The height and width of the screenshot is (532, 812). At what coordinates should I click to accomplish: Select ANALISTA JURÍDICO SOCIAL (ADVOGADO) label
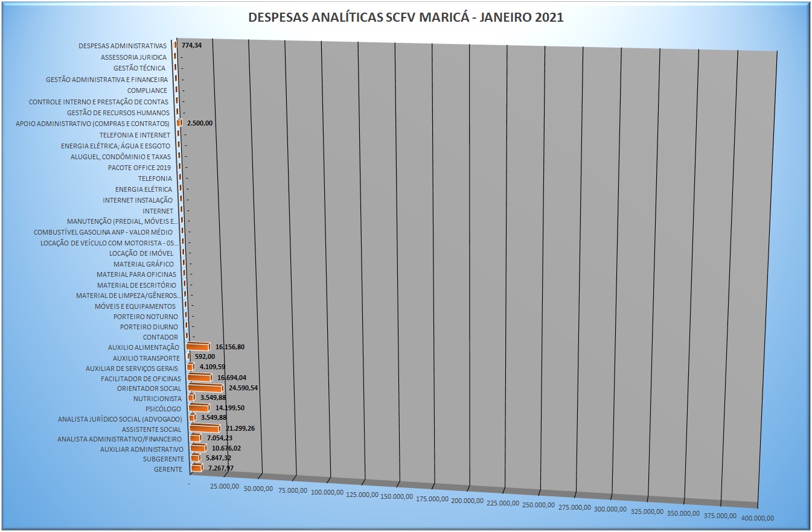point(120,419)
